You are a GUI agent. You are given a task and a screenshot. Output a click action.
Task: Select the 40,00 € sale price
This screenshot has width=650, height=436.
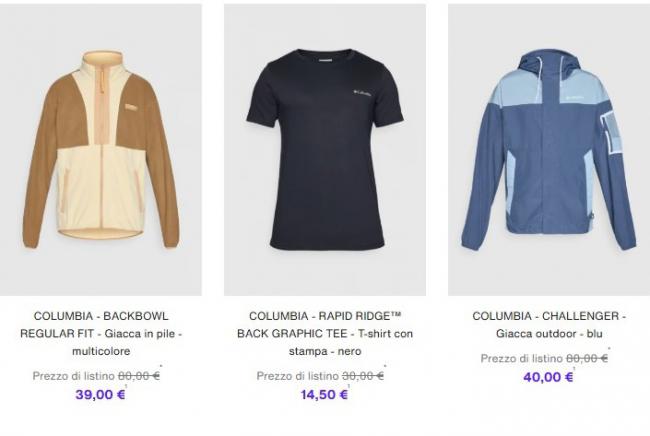(548, 377)
